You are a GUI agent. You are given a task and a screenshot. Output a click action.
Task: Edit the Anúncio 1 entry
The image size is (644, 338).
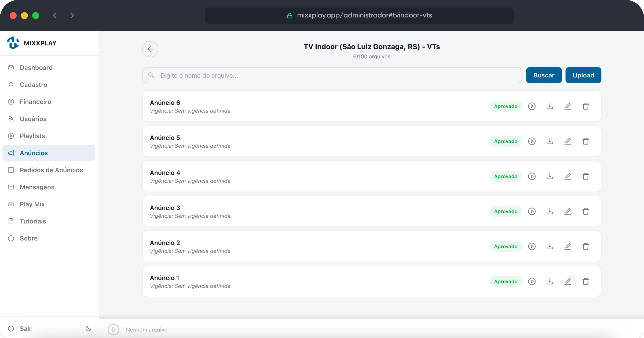(568, 282)
